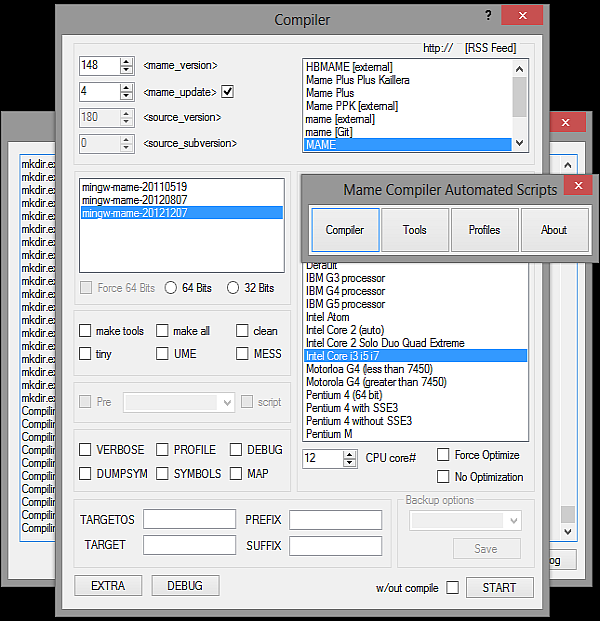Enable the PROFILE checkbox
Screen dimensions: 600x621
pos(162,450)
